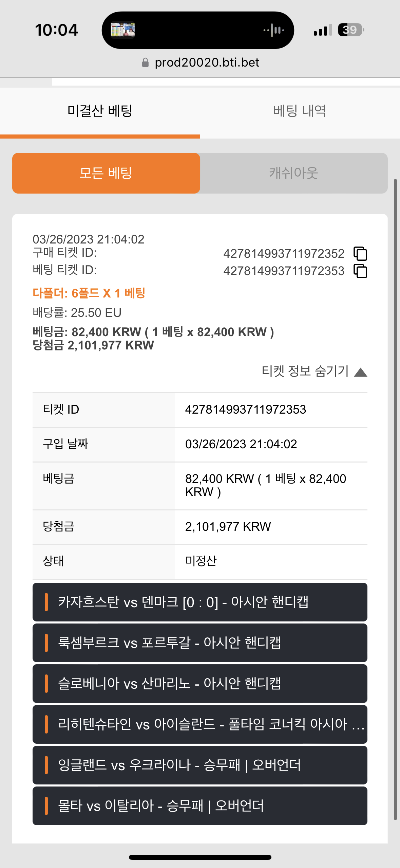Open the picture-in-picture thumbnail in Dynamic Island

click(x=123, y=30)
